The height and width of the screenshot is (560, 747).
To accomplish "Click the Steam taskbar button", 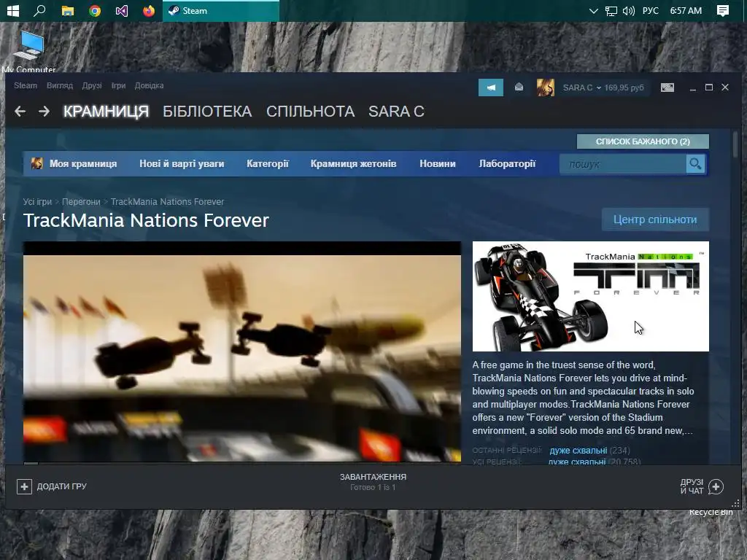I will [x=221, y=10].
